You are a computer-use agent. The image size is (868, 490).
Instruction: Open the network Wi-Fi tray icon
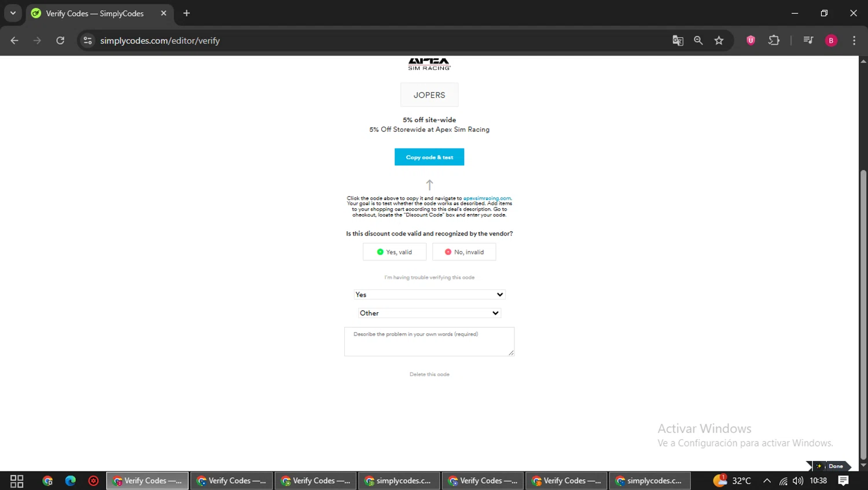(x=783, y=481)
